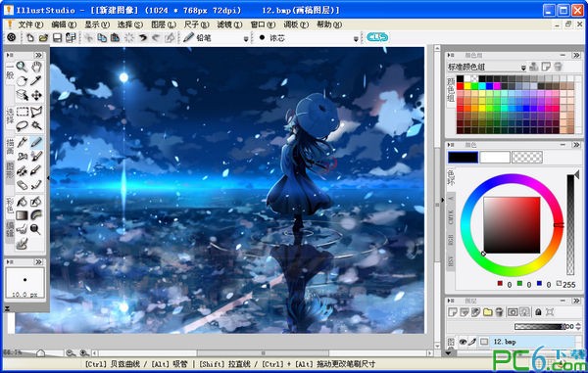588x373 pixels.
Task: Delete layer using layer panel trash icon
Action: pos(499,311)
